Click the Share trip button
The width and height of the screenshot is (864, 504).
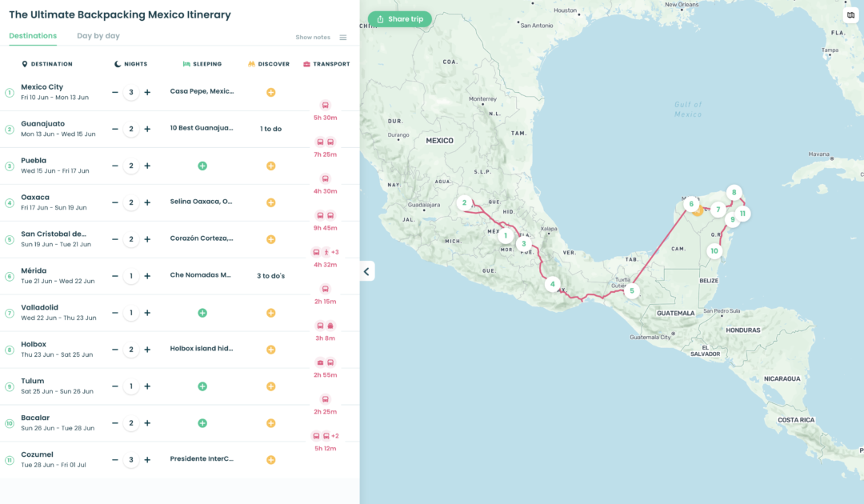click(x=399, y=18)
